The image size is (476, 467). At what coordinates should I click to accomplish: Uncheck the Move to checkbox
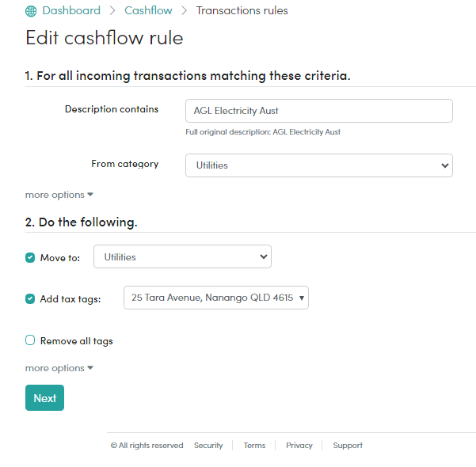click(30, 257)
